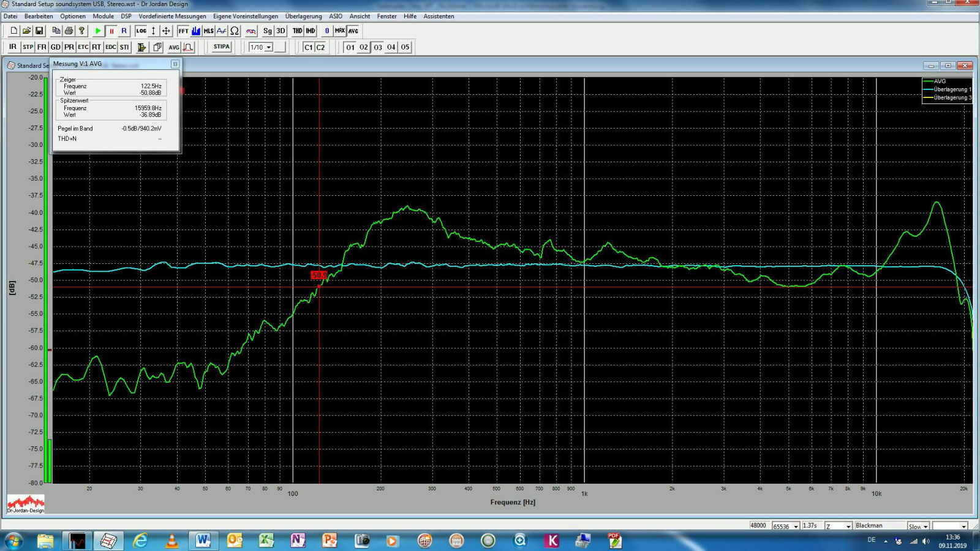
Task: Open the Slow averaging dropdown
Action: coord(925,526)
